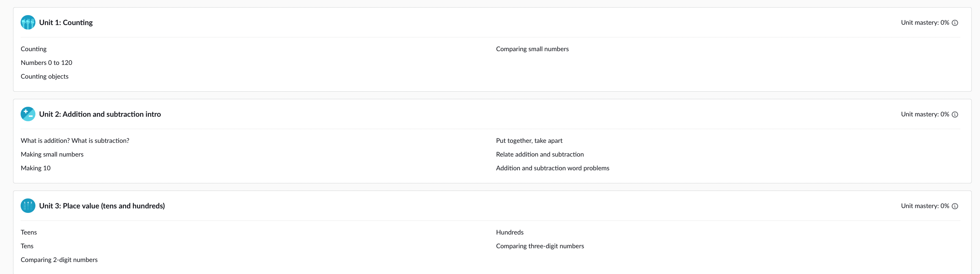
Task: Open Unit 3: Place value heading
Action: click(102, 206)
